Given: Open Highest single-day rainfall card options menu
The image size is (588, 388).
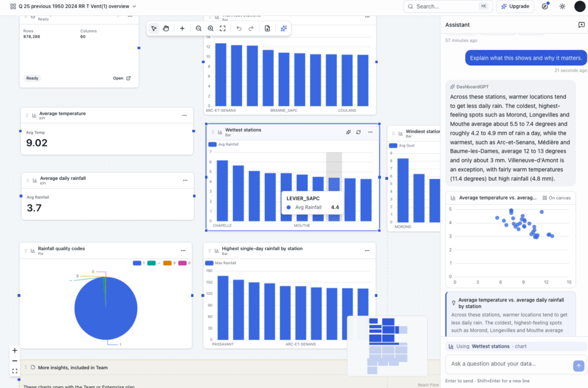Looking at the screenshot, I should [x=367, y=250].
